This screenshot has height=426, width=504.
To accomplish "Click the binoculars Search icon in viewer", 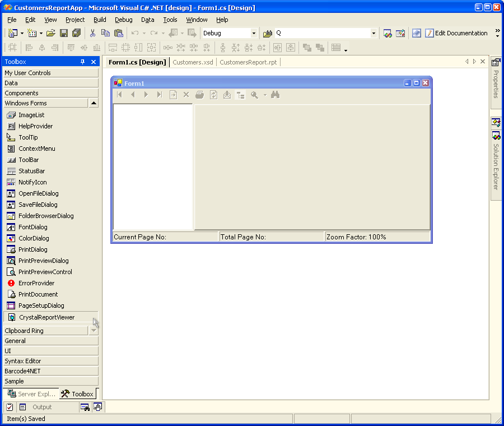I will (x=275, y=95).
